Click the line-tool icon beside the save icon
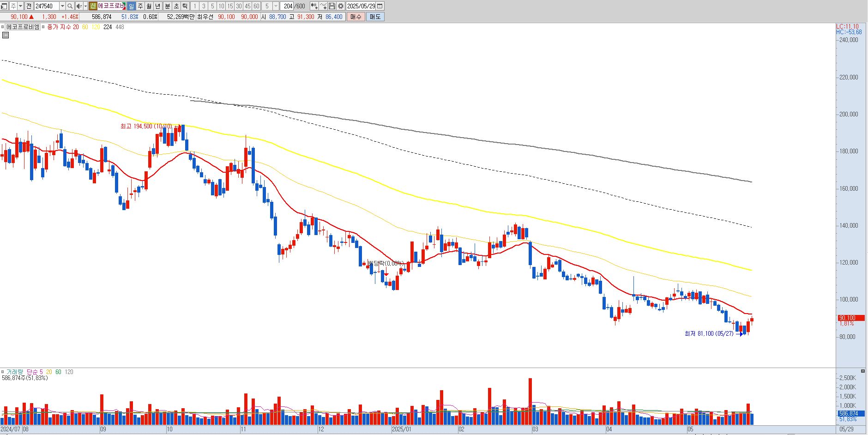The height and width of the screenshot is (435, 868). click(323, 6)
